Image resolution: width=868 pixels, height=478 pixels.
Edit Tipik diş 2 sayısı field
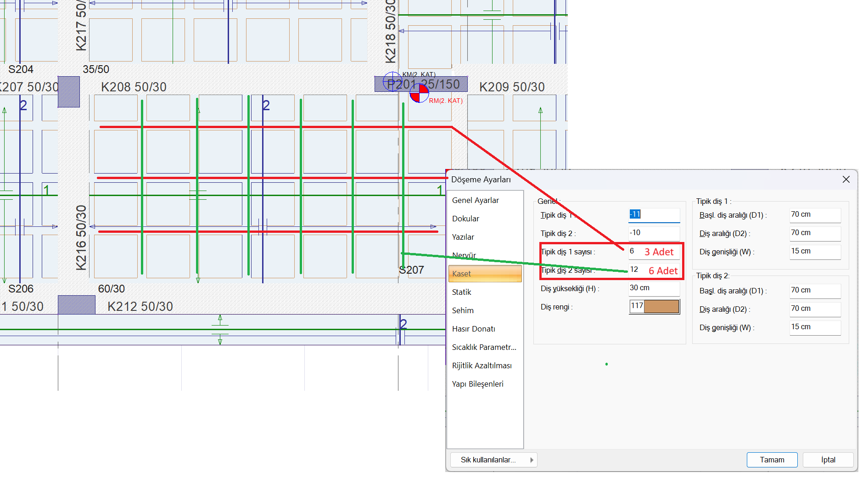(654, 270)
